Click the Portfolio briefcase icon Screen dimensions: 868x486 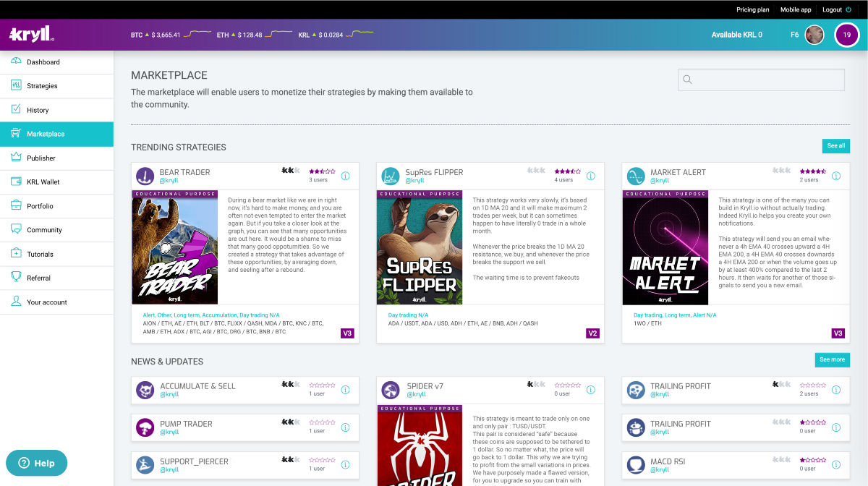pos(16,205)
